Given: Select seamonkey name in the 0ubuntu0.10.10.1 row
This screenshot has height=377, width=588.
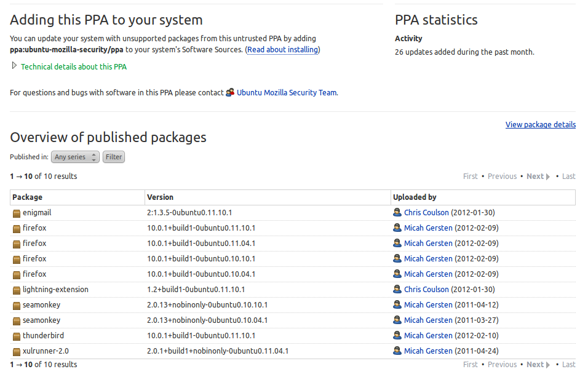Looking at the screenshot, I should tap(42, 305).
